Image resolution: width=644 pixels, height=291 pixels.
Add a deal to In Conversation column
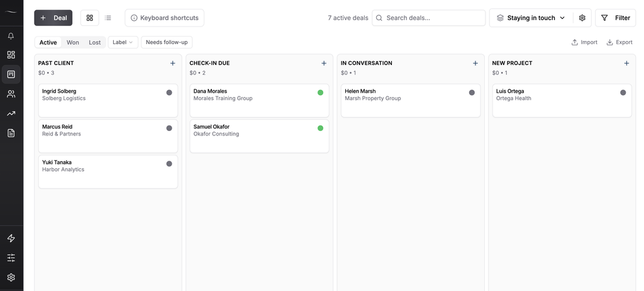[x=475, y=63]
